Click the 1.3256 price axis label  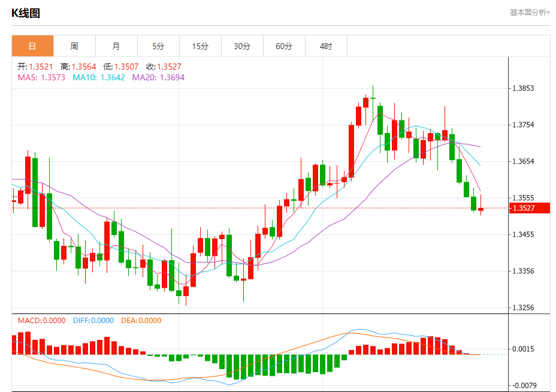(x=523, y=307)
